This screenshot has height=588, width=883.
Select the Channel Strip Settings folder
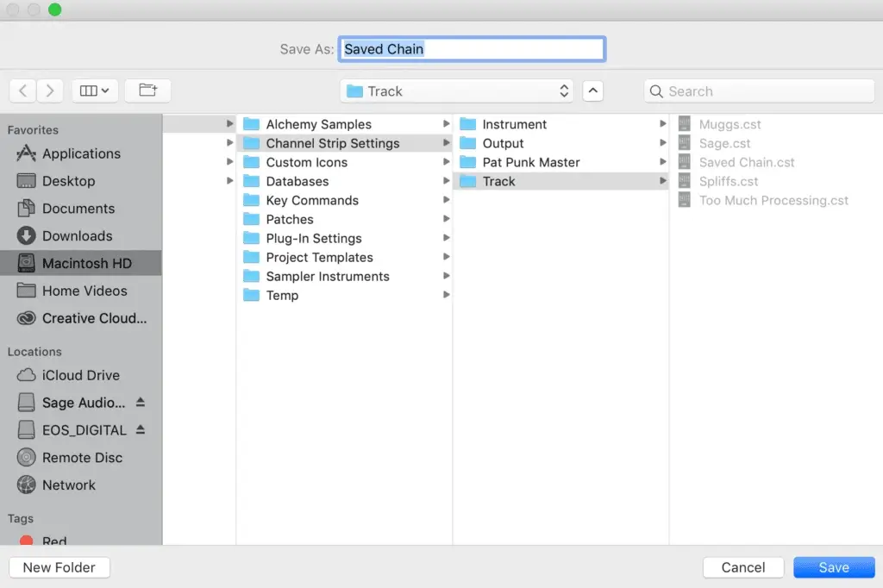pyautogui.click(x=344, y=143)
